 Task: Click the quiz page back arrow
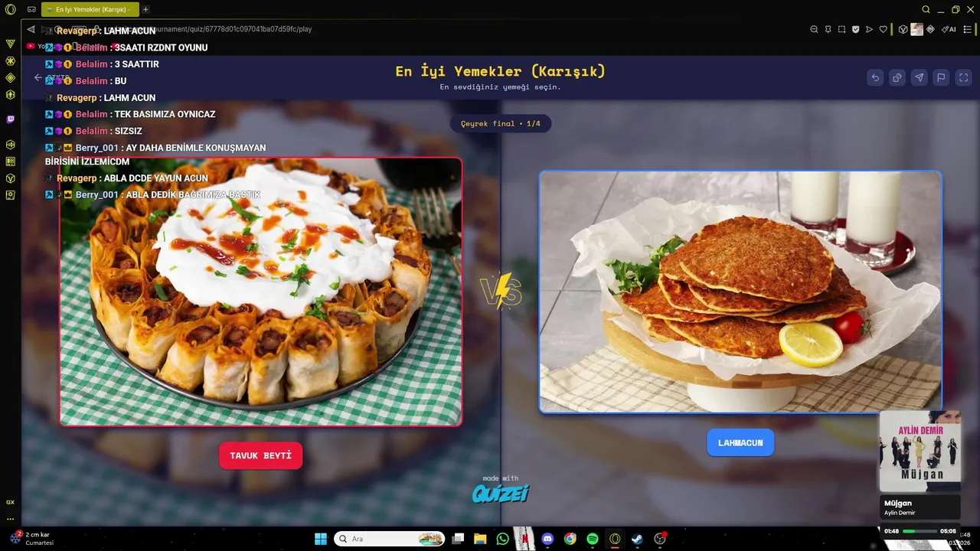point(38,77)
